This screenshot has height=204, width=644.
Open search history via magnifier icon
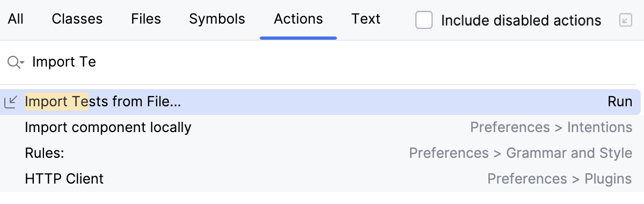click(15, 62)
